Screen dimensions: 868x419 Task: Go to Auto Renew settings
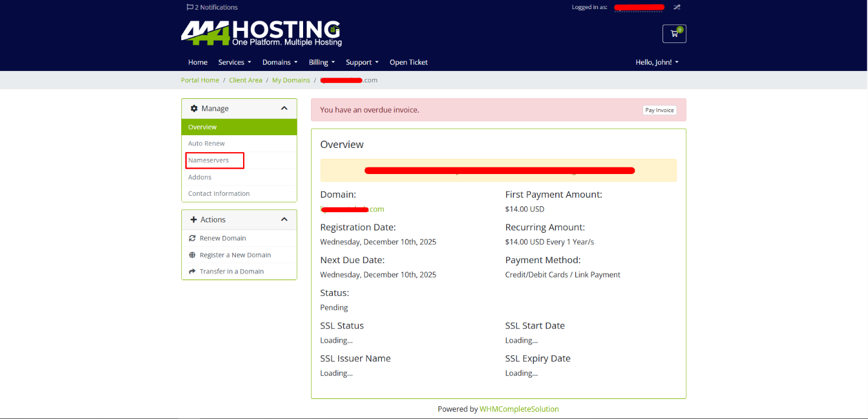(206, 144)
